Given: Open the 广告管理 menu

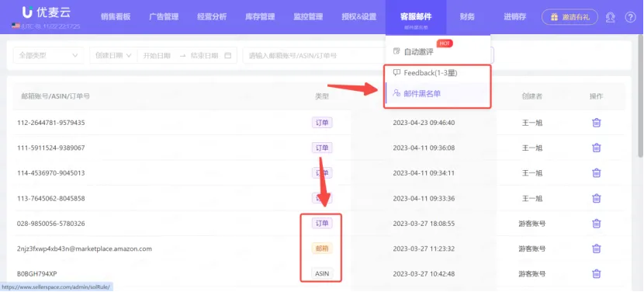Looking at the screenshot, I should pos(164,17).
